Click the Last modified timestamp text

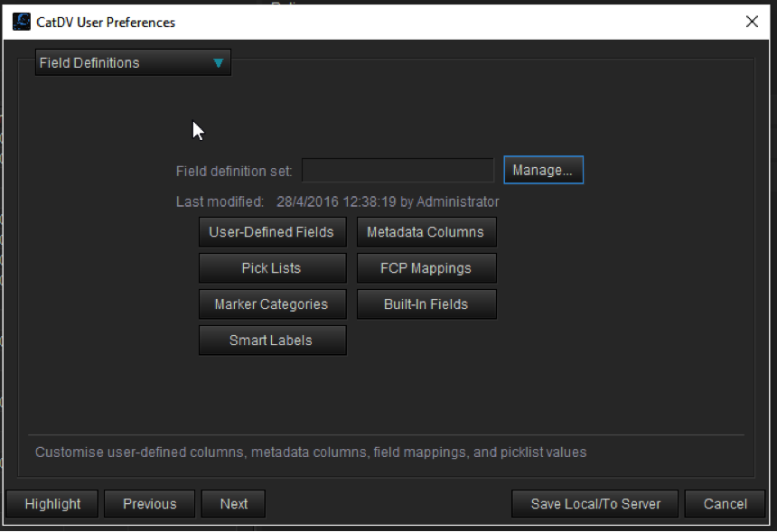(388, 201)
